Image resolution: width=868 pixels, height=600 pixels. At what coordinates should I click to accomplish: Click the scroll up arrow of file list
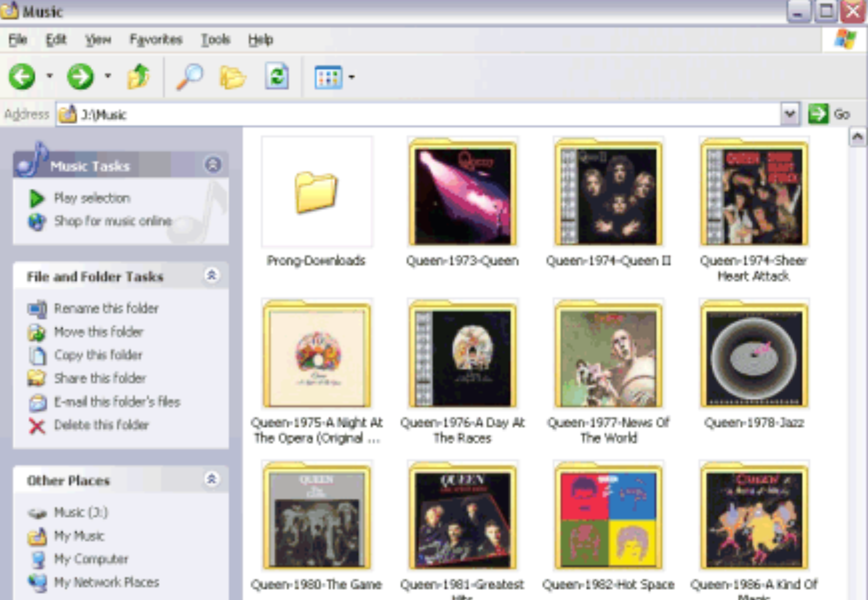857,137
